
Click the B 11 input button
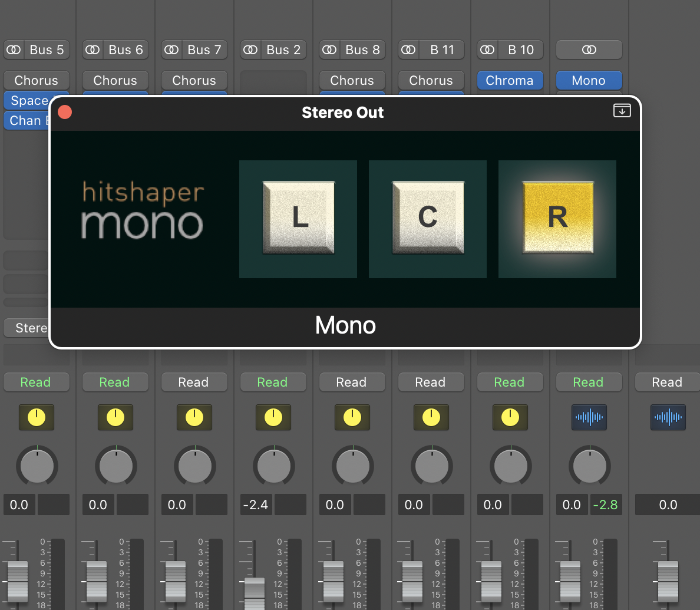tap(442, 50)
